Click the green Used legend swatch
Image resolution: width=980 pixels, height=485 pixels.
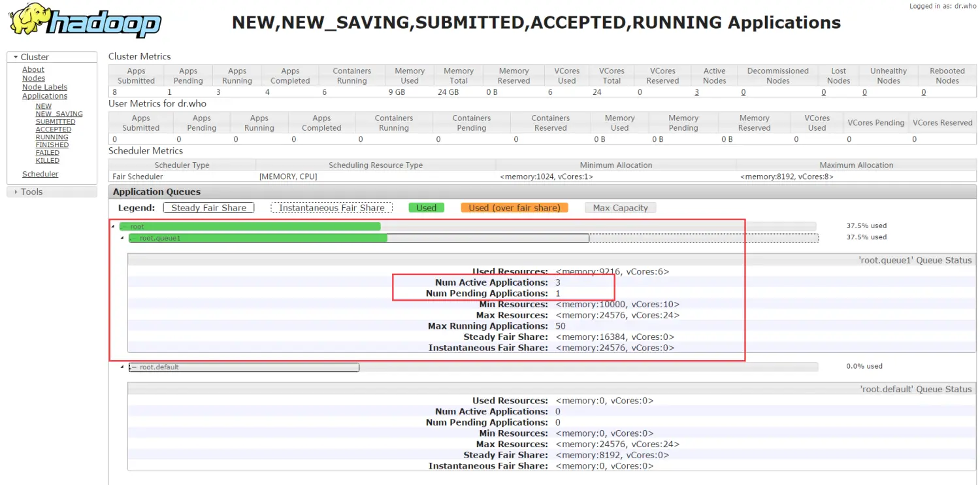427,208
